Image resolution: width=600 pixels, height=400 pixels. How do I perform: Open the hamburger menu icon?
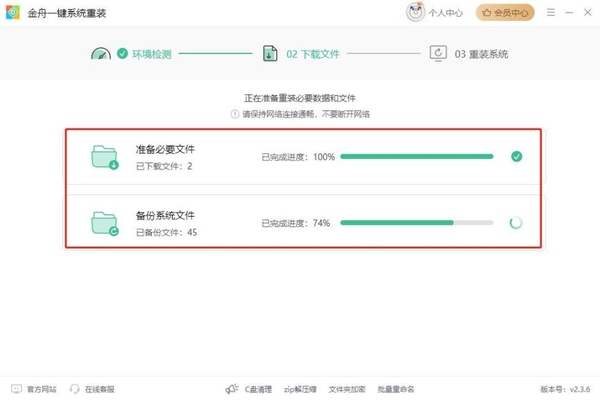pos(551,13)
